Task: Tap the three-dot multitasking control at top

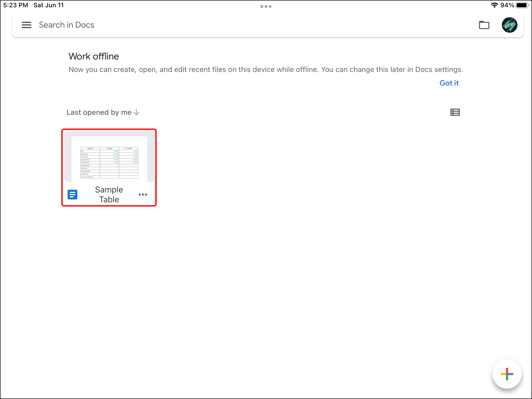Action: coord(266,6)
